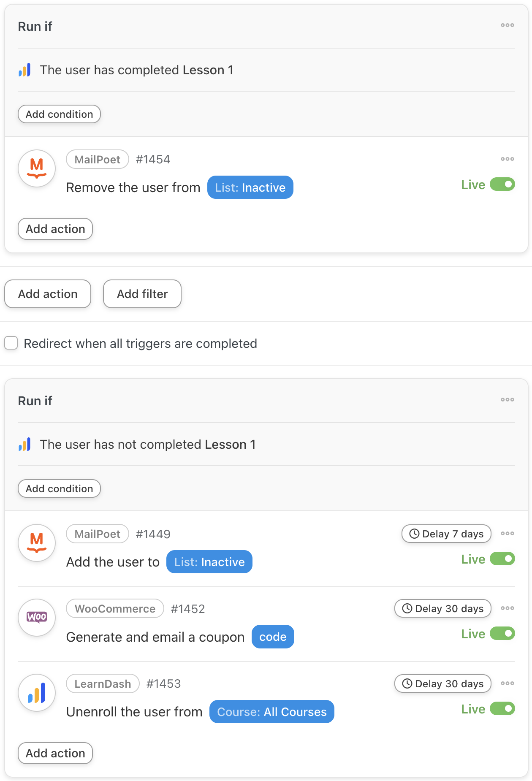The image size is (532, 781).
Task: Open Delay 30 days on WooCommerce action
Action: [x=443, y=609]
